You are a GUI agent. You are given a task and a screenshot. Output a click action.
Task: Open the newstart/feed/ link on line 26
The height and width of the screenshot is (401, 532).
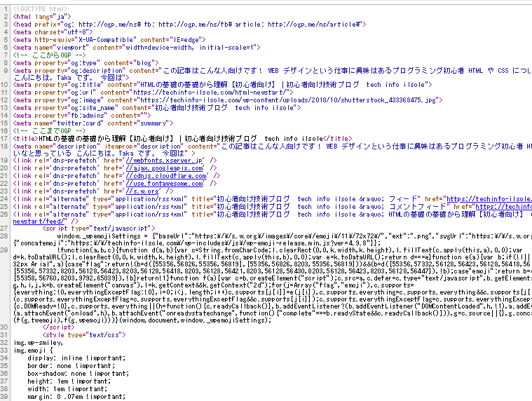click(40, 222)
